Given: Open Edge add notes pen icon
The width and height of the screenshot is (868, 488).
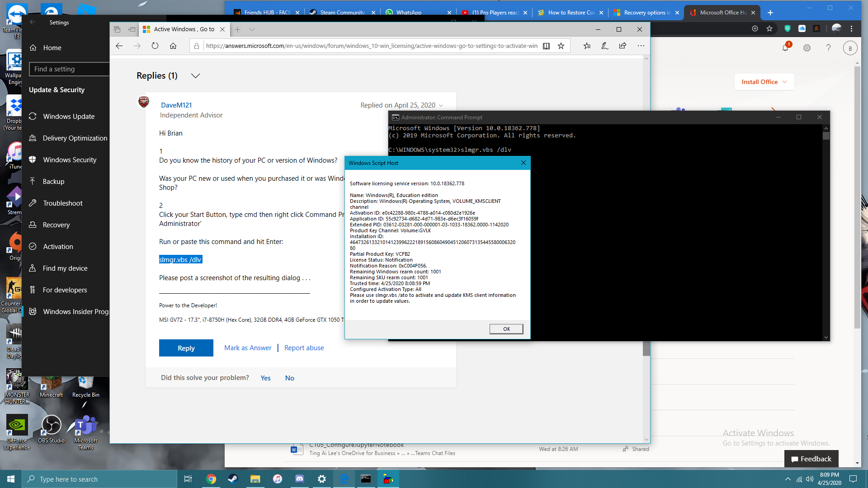Looking at the screenshot, I should [604, 46].
